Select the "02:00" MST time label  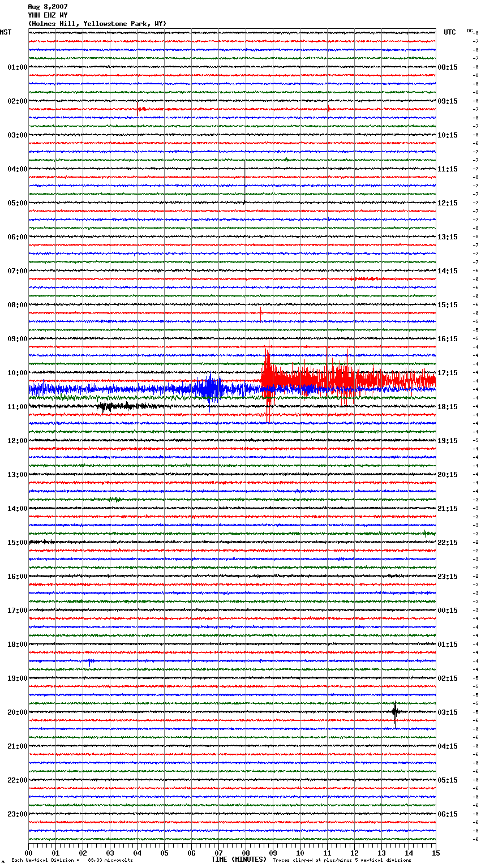pos(18,101)
